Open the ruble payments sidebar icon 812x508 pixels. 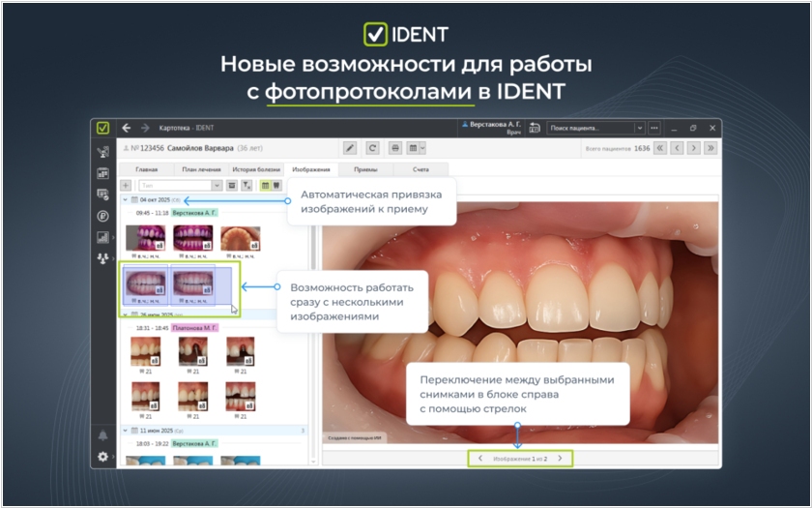coord(102,216)
